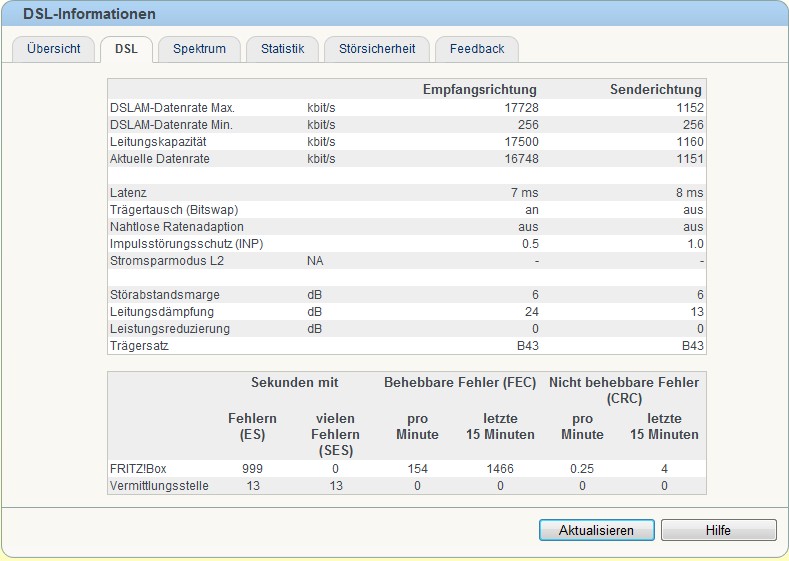Select the Empfangsrichtung Trägersatz value B43
Image resolution: width=789 pixels, height=561 pixels.
(528, 346)
